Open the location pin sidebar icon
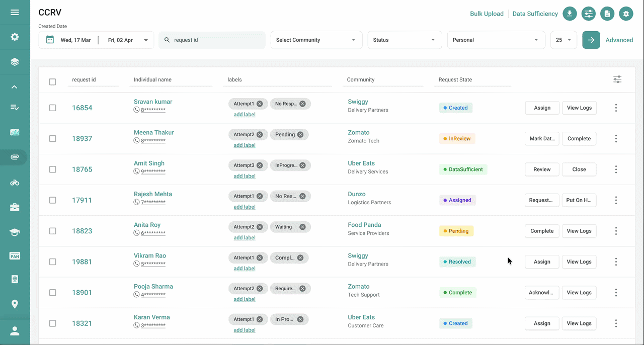 (x=15, y=304)
